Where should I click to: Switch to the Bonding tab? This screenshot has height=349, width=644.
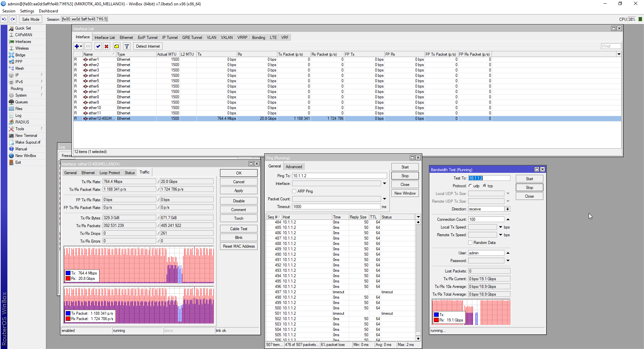point(258,38)
